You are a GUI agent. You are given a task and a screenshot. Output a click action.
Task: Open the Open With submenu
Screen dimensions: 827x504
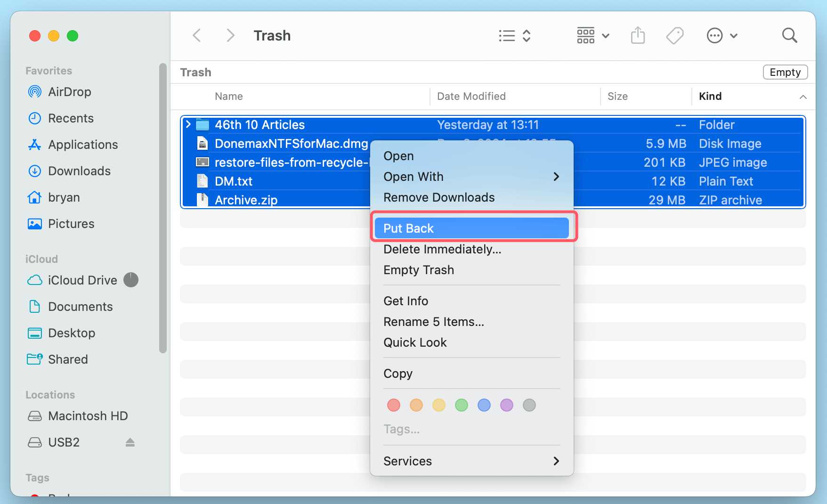click(x=413, y=177)
